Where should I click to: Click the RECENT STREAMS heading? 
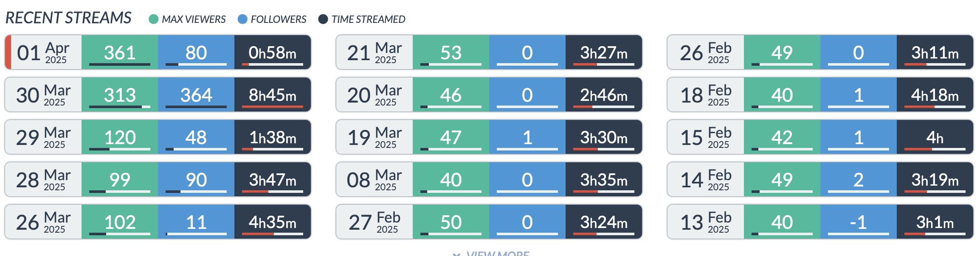(x=68, y=18)
